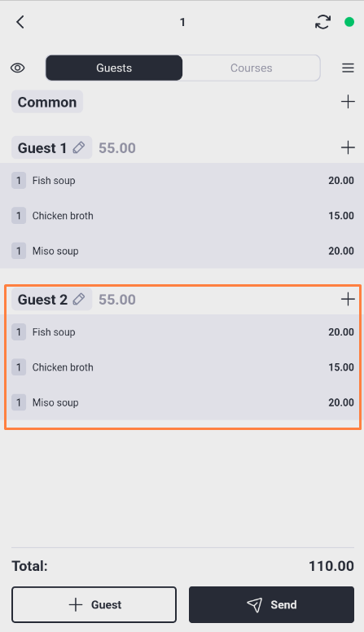Add item to Guest 2 with plus
This screenshot has width=364, height=632.
tap(348, 299)
